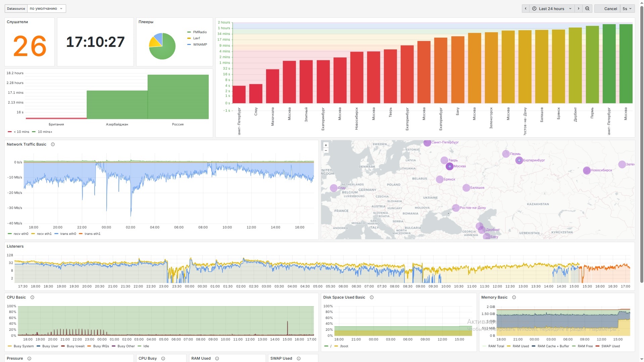Viewport: 644px width, 362px height.
Task: Click info icon beside CPU Basic title
Action: [x=32, y=298]
